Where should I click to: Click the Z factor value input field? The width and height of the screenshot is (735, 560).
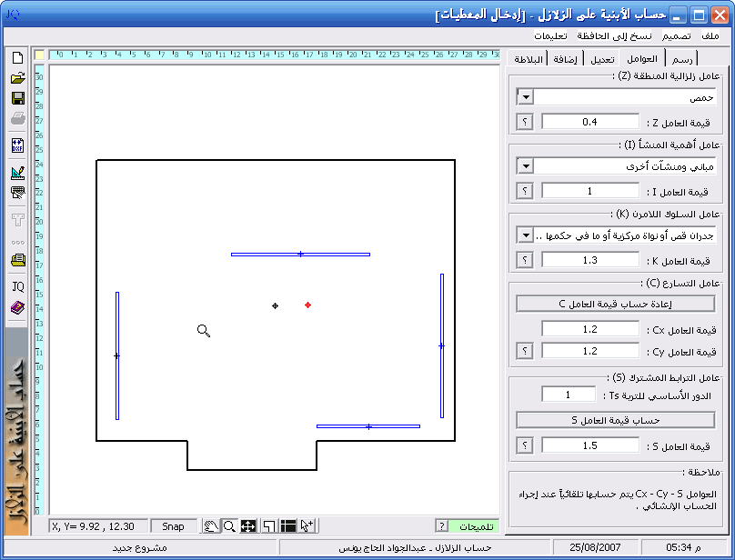(x=590, y=122)
